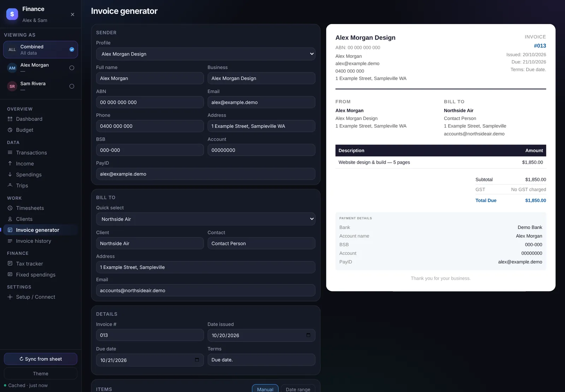
Task: Click the Transactions list icon
Action: (10, 152)
